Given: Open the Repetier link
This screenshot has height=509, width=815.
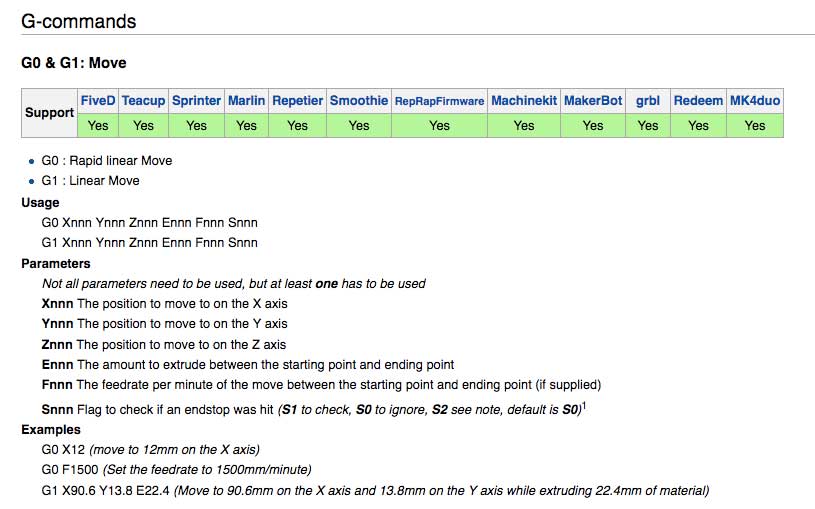Looking at the screenshot, I should [297, 100].
